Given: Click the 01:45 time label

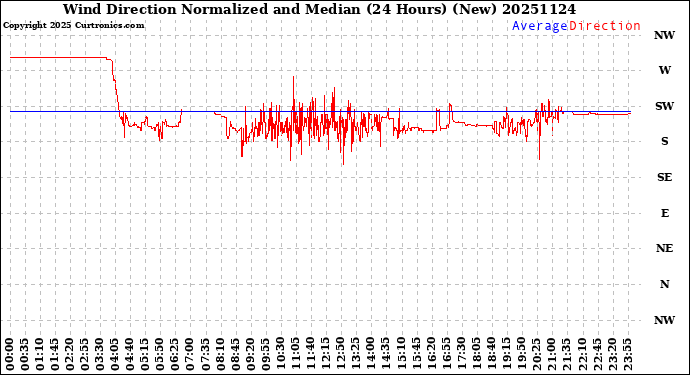Looking at the screenshot, I should [55, 355].
